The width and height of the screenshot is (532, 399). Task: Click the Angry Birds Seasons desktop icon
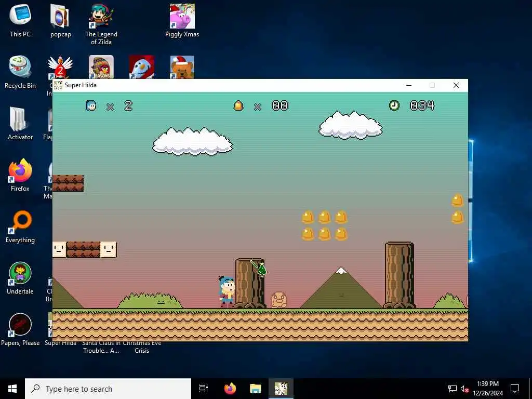[x=101, y=67]
